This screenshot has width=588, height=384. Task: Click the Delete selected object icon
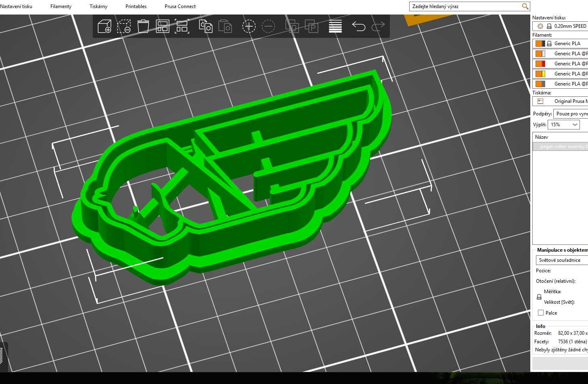(x=124, y=27)
